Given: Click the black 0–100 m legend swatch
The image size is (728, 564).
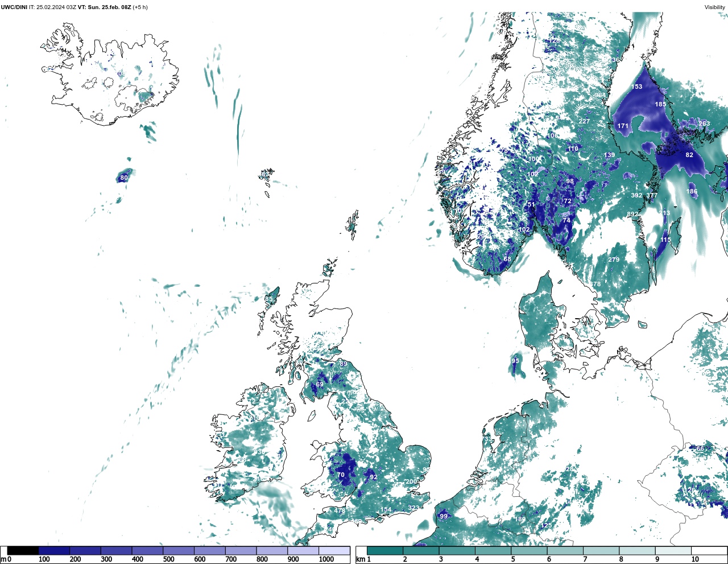Looking at the screenshot, I should click(x=23, y=550).
